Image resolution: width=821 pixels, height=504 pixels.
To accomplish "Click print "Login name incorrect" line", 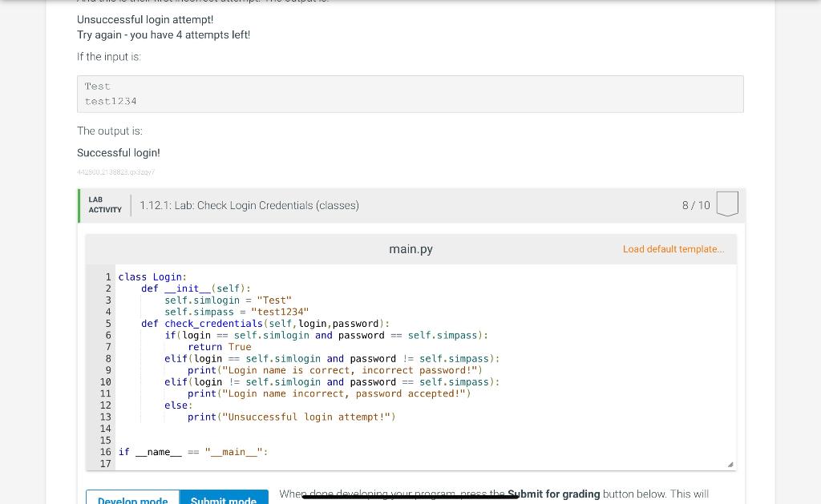I will coord(330,393).
